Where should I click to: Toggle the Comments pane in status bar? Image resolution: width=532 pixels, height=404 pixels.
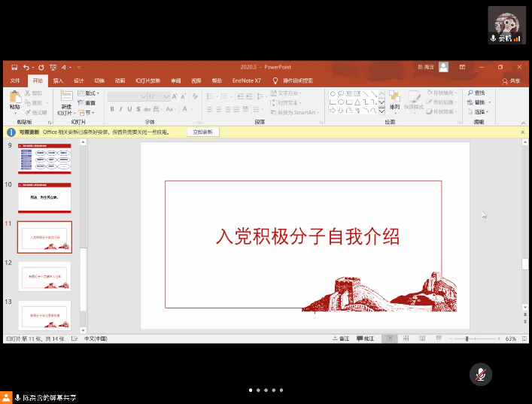tap(365, 339)
